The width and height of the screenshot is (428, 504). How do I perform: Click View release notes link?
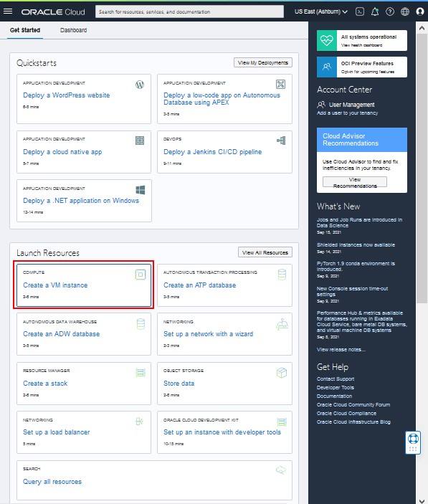(x=341, y=350)
